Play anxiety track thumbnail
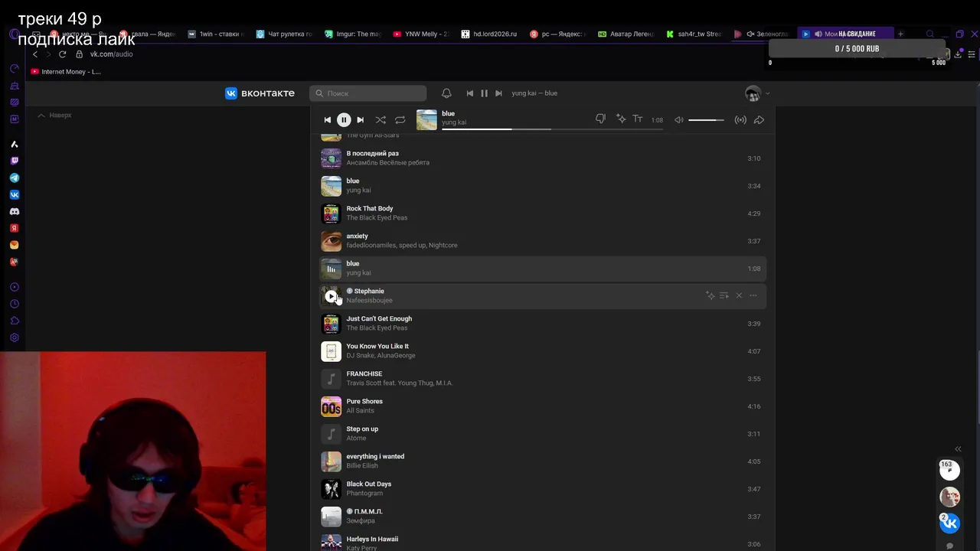The image size is (980, 551). click(331, 241)
